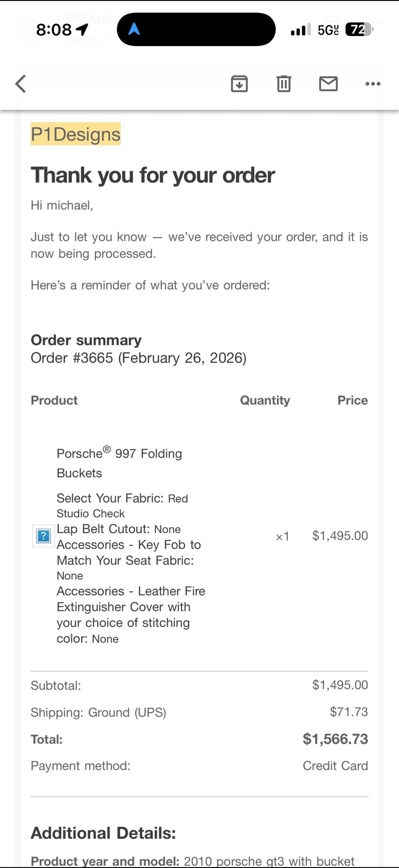Expand the 'to me' recipient details
Screen dimensions: 399x868
tap(85, 40)
